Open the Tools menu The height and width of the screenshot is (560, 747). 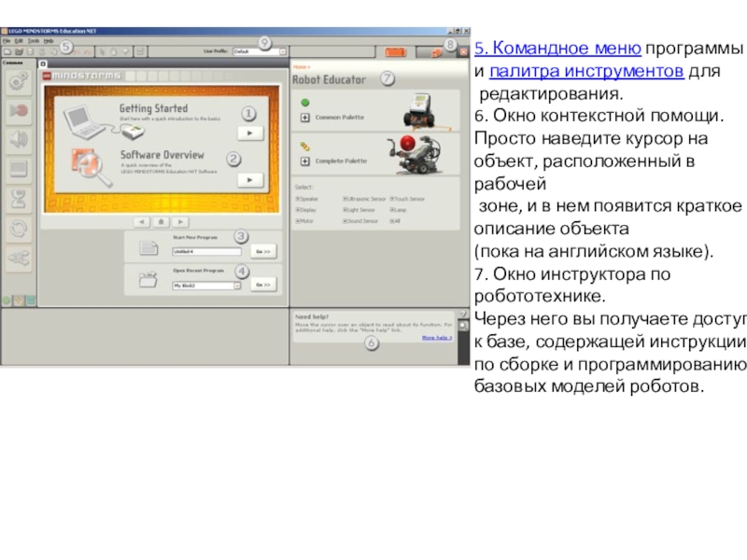[x=34, y=41]
